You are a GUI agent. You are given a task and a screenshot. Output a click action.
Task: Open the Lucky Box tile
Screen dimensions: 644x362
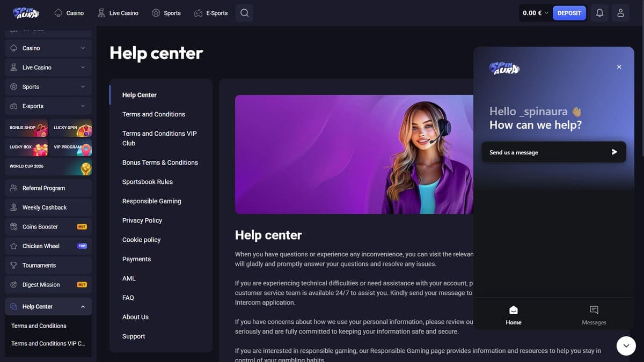[26, 147]
